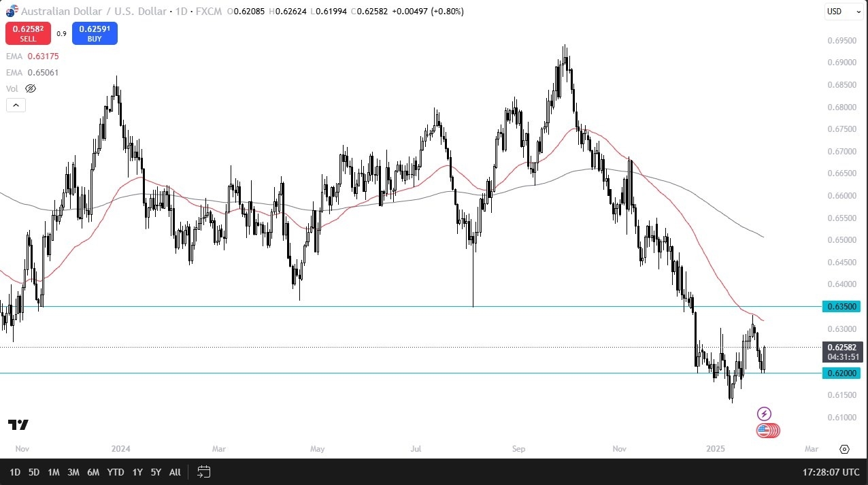The width and height of the screenshot is (868, 485).
Task: Click the BUY button at 0.62591
Action: [x=95, y=33]
